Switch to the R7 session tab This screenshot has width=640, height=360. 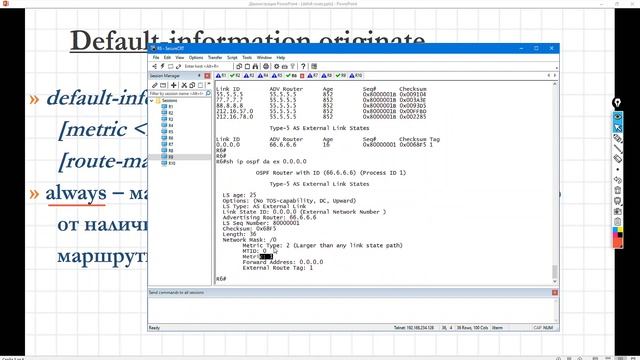click(313, 76)
